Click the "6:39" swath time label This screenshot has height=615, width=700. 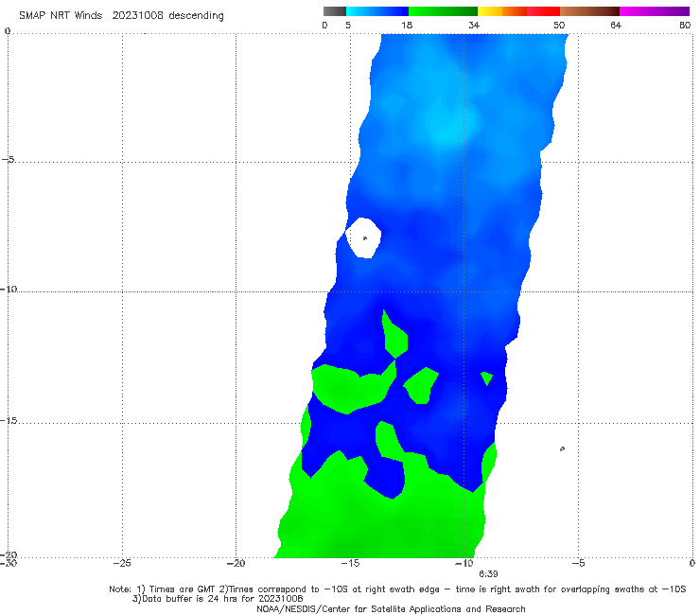[488, 574]
